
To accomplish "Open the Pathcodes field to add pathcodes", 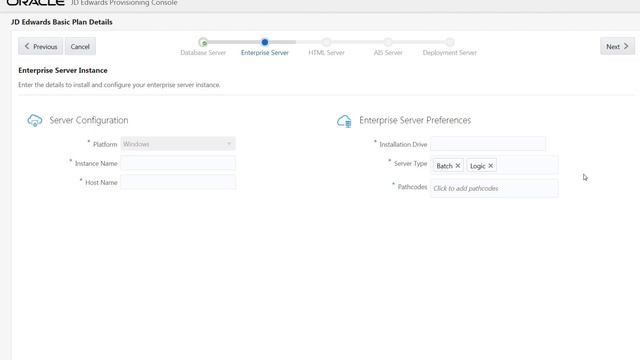I will pos(494,188).
